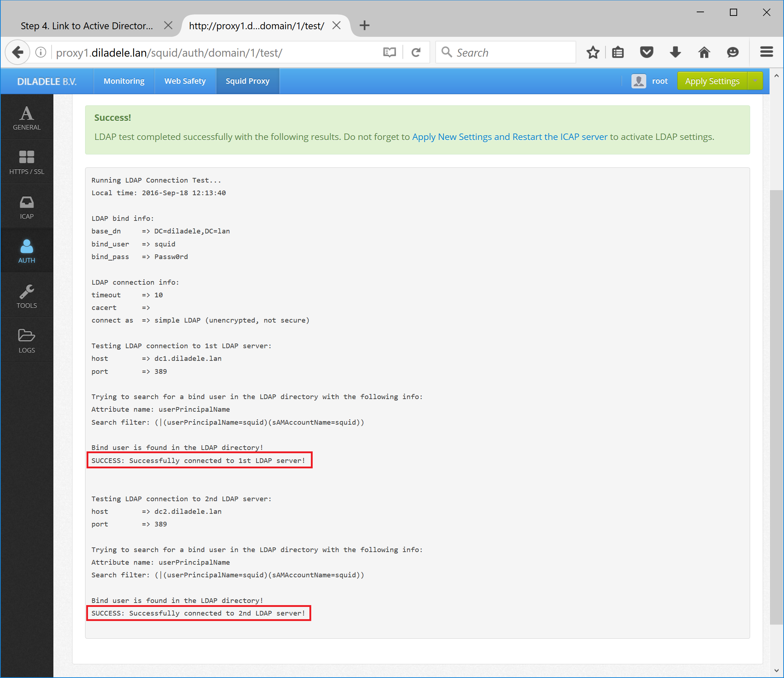Click the user profile icon top right
This screenshot has width=784, height=678.
pos(639,81)
